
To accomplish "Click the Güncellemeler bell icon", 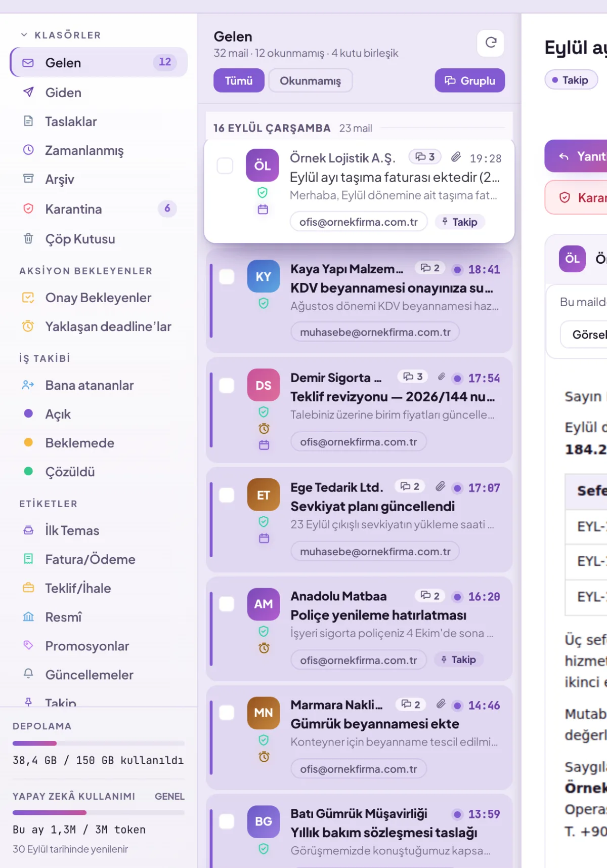I will point(28,674).
